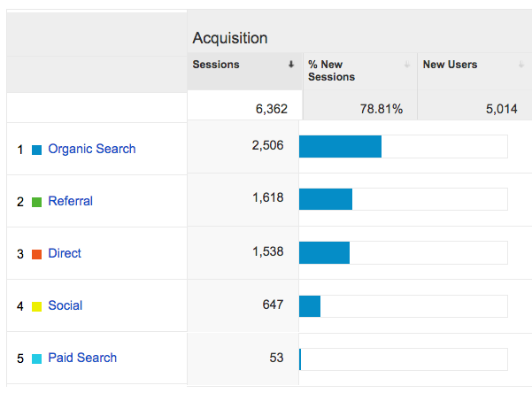Click the yellow Social color square
Image resolution: width=532 pixels, height=401 pixels.
pyautogui.click(x=37, y=306)
